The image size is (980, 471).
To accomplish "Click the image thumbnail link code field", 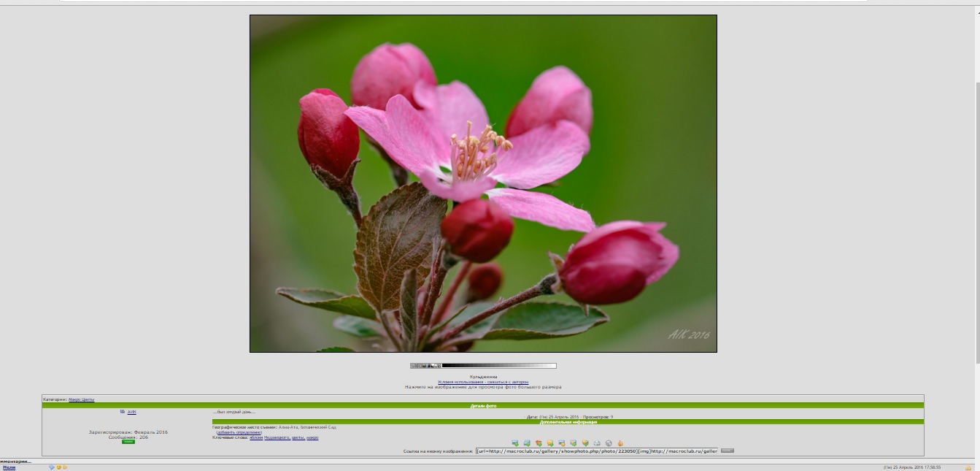I will (x=596, y=451).
